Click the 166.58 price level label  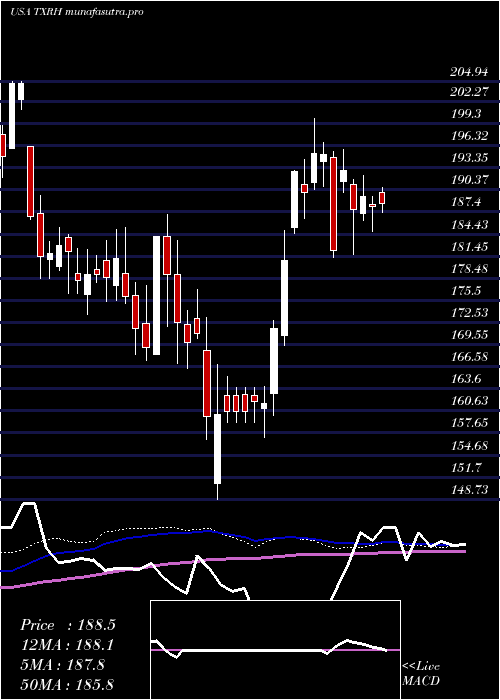point(468,357)
